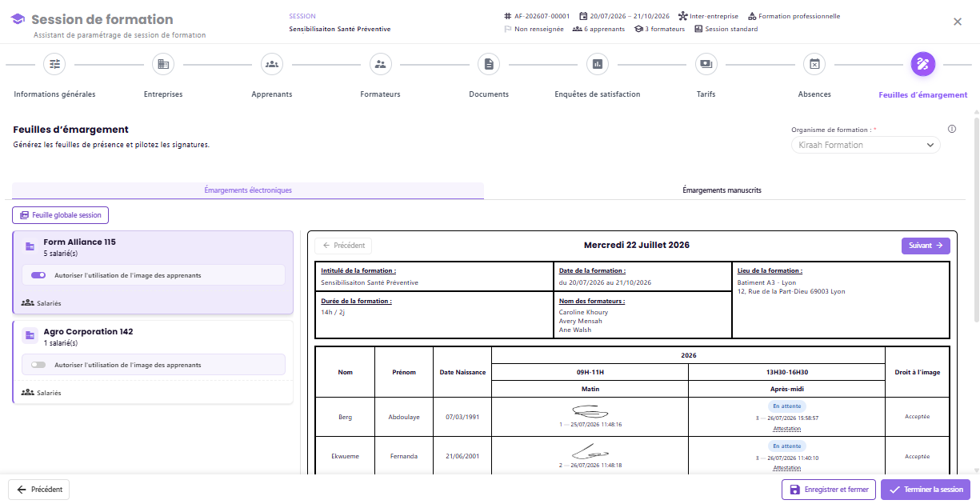Click the flag icon by Non renseignée

508,29
